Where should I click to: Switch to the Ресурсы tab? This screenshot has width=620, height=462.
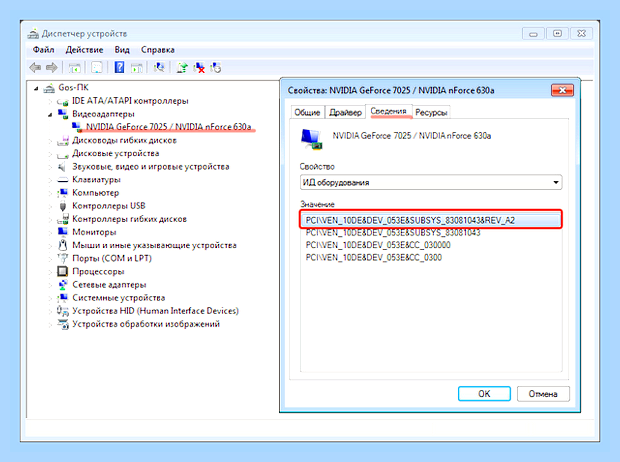point(431,112)
